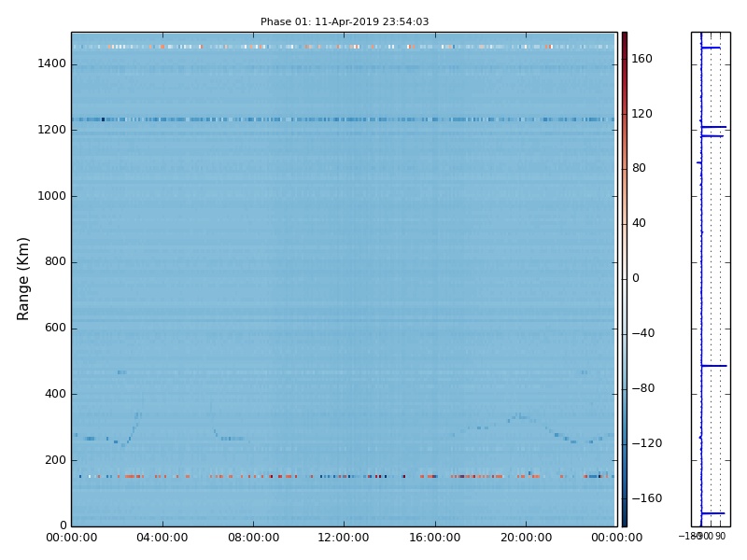Click the colorbar label −40

(x=643, y=333)
